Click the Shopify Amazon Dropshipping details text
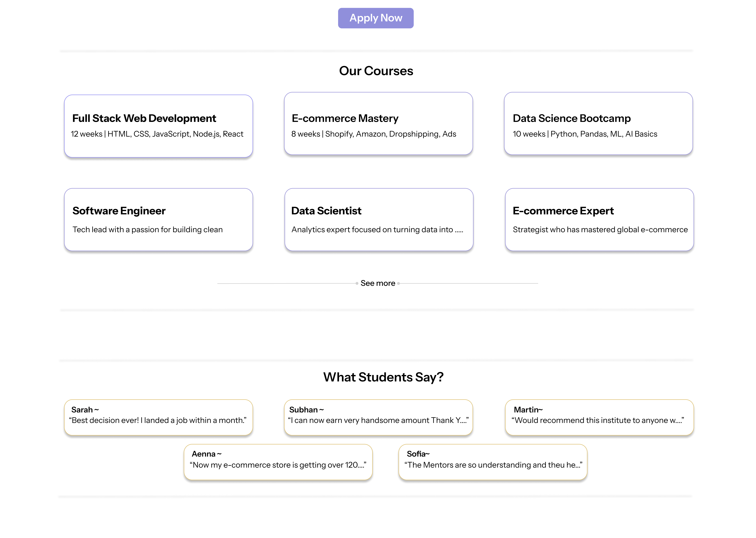Image resolution: width=756 pixels, height=538 pixels. [374, 134]
